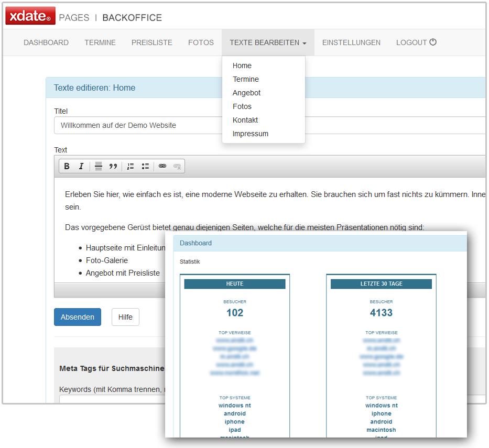Toggle bold formatting in the text editor
489x448 pixels.
click(x=67, y=166)
